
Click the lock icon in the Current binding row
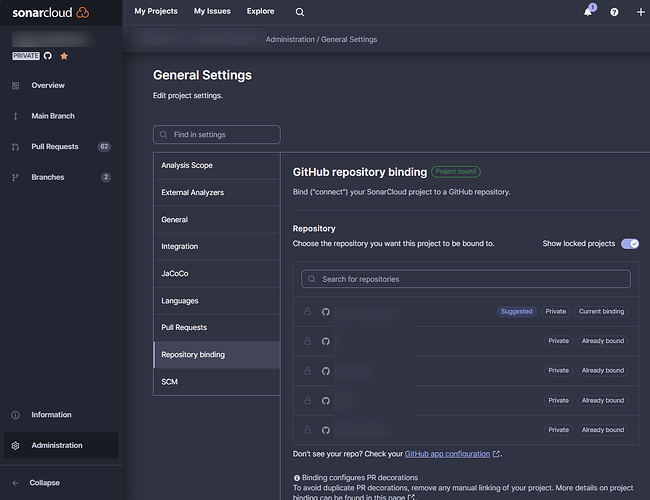307,311
